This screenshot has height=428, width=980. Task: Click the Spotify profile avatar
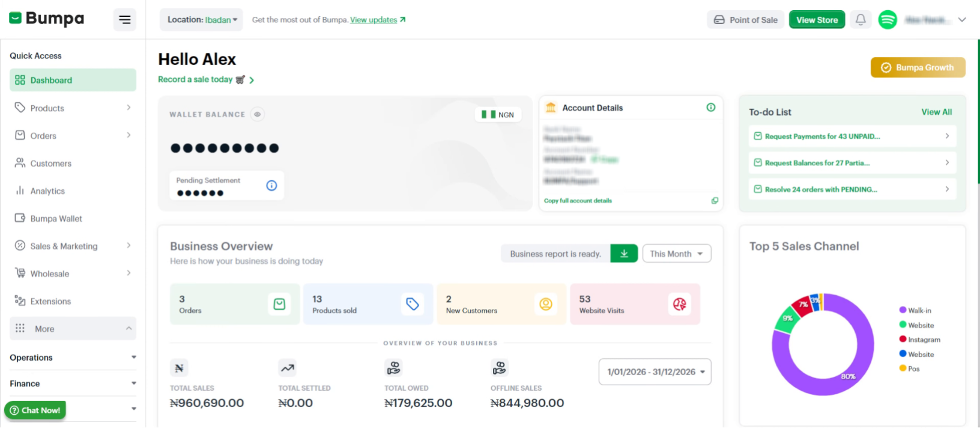(x=888, y=20)
